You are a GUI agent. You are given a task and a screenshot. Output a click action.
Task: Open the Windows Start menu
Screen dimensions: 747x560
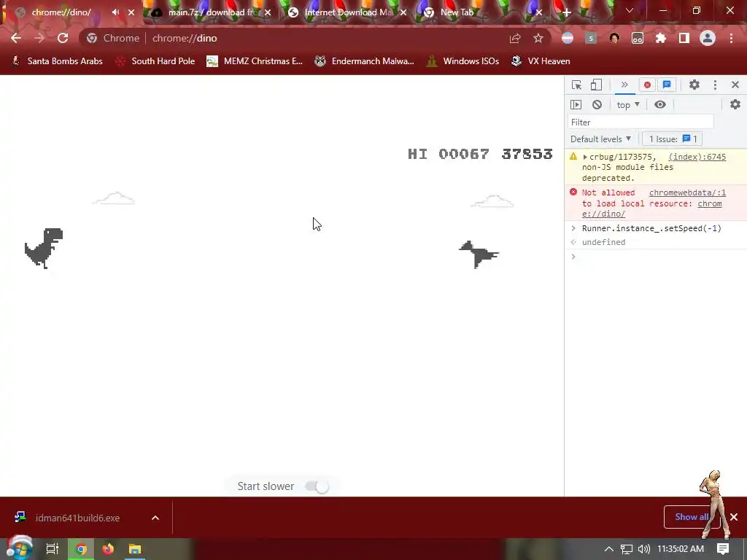[x=20, y=548]
